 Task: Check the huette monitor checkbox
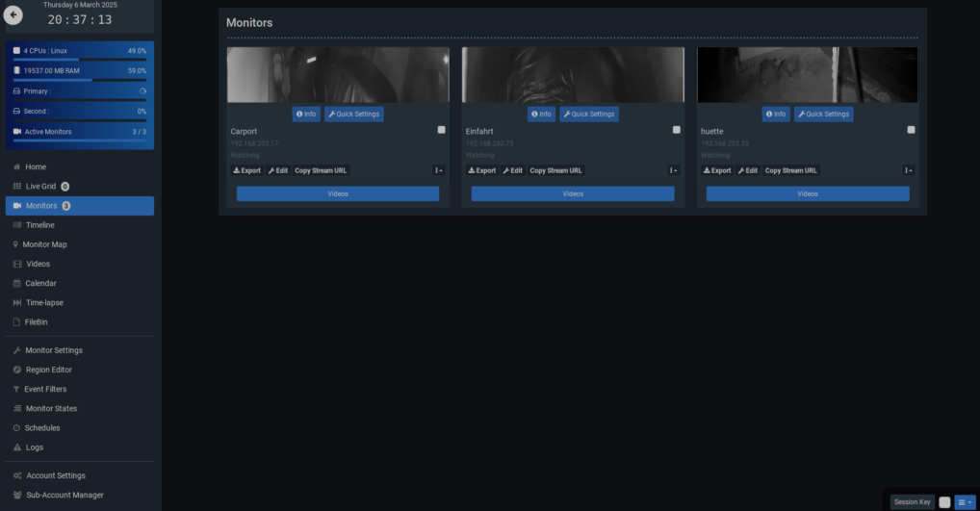click(x=911, y=129)
